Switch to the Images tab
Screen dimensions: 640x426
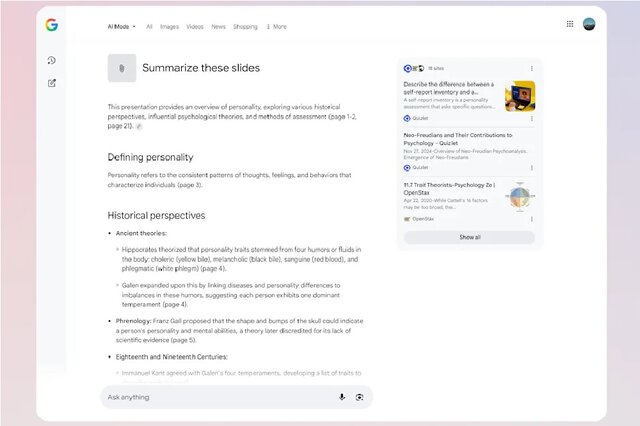tap(169, 27)
